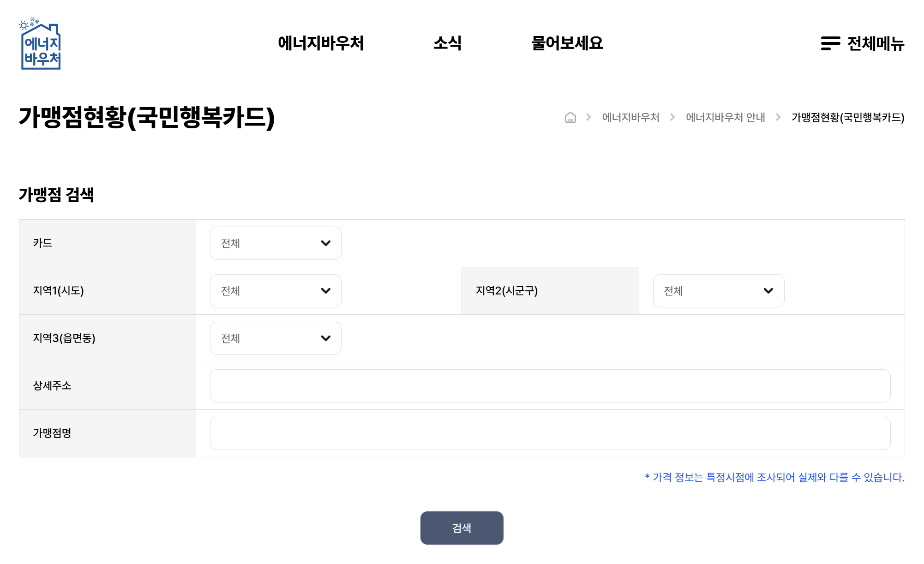This screenshot has width=924, height=564.
Task: Open the 에너지바우처 안내 breadcrumb link
Action: [726, 118]
